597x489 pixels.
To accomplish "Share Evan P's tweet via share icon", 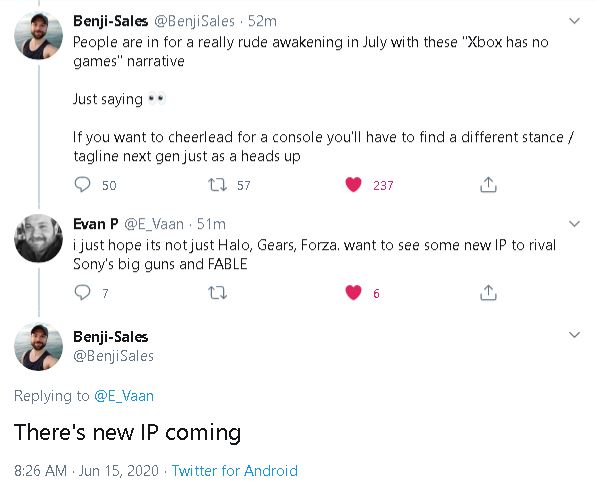I will 488,292.
